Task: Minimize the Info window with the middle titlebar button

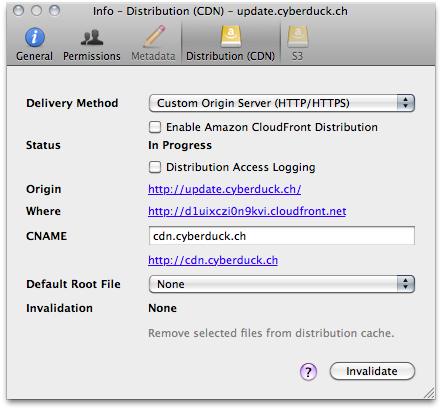Action: [x=36, y=11]
